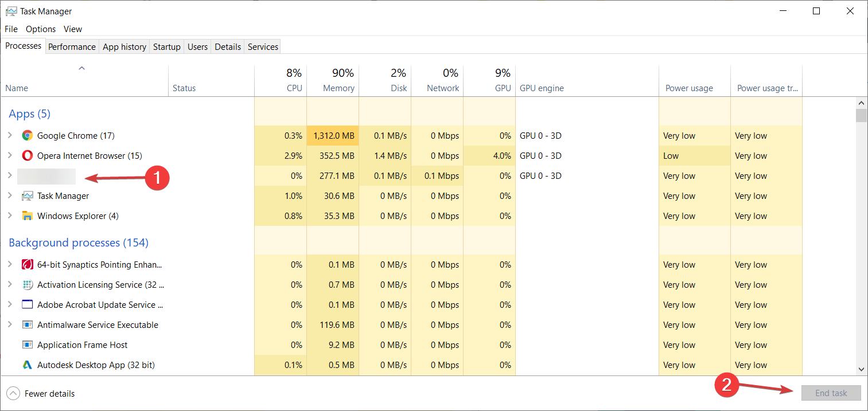Open the Options menu
The image size is (868, 411).
[41, 29]
